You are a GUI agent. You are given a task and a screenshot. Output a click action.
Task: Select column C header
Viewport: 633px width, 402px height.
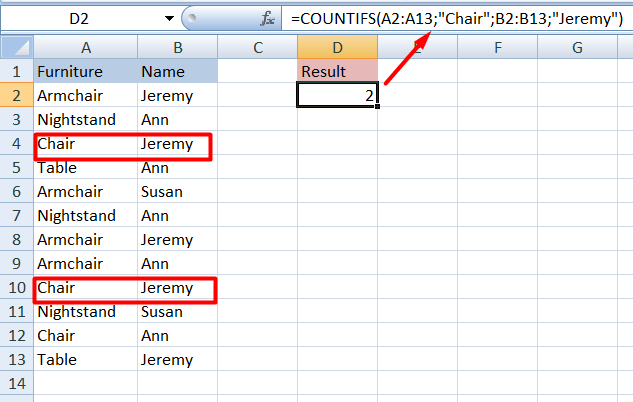(258, 47)
